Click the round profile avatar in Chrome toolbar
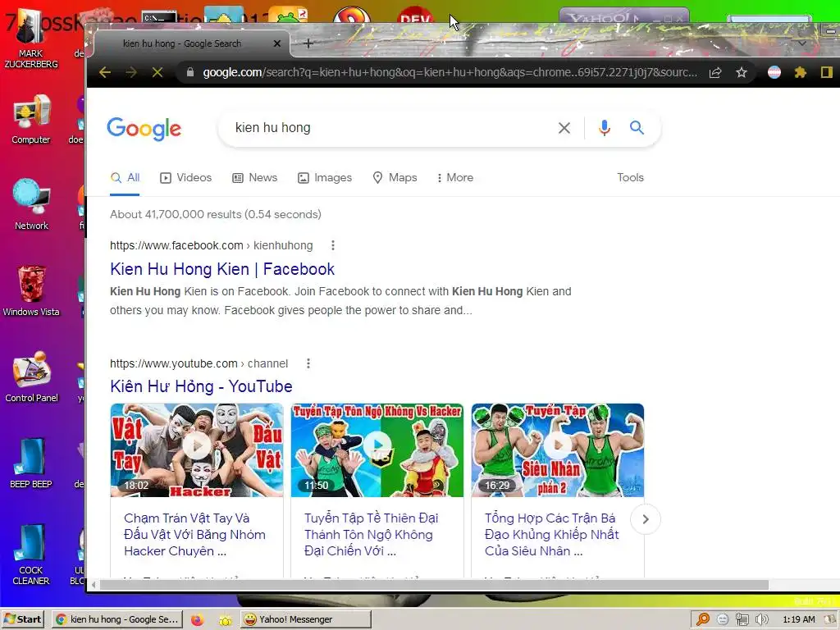 tap(774, 72)
